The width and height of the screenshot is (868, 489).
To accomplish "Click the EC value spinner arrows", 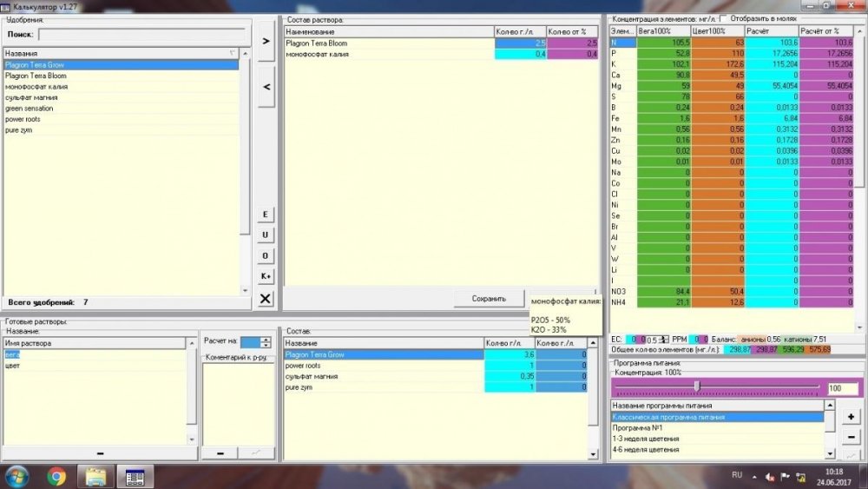I will (x=664, y=340).
